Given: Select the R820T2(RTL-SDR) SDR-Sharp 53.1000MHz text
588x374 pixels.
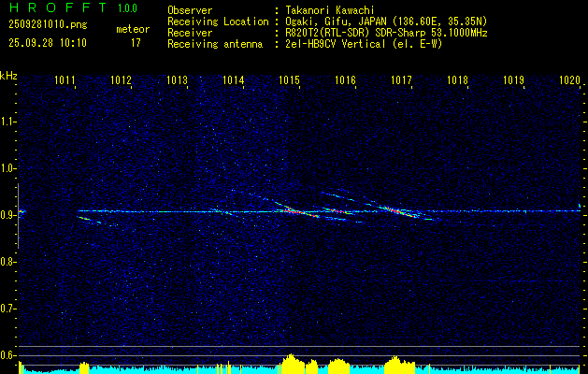Looking at the screenshot, I should point(386,33).
